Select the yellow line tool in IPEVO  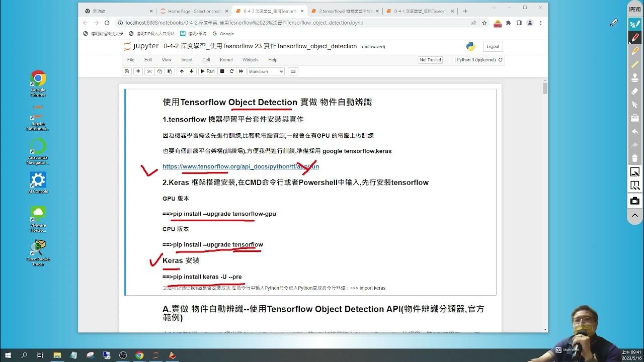point(634,64)
